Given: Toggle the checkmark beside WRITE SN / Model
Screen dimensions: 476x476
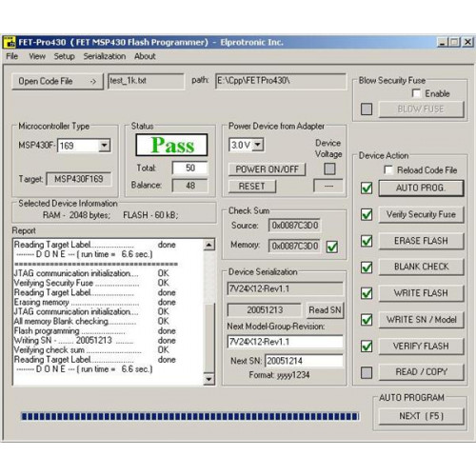Looking at the screenshot, I should coord(367,320).
